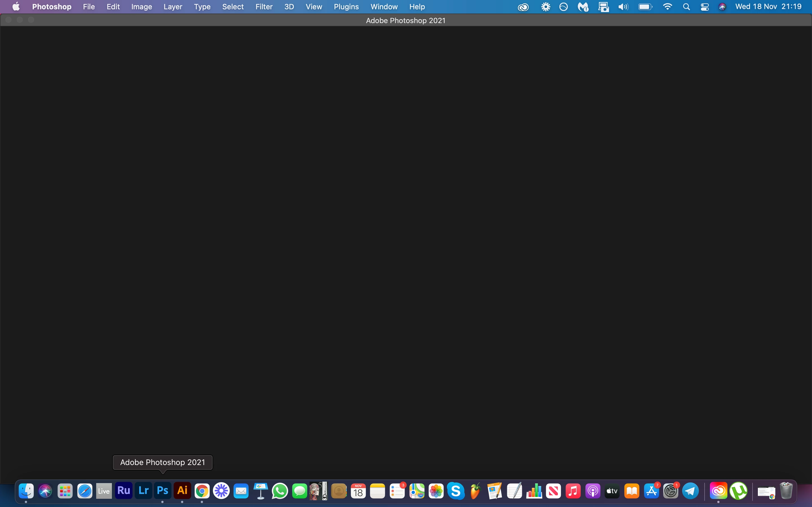Click the date and time display
The image size is (812, 507).
pyautogui.click(x=768, y=7)
